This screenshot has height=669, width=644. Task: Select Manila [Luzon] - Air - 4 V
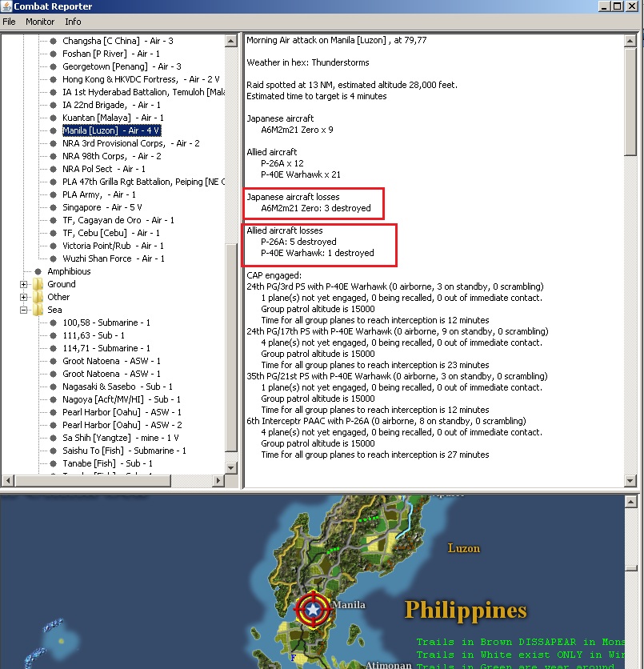[111, 130]
